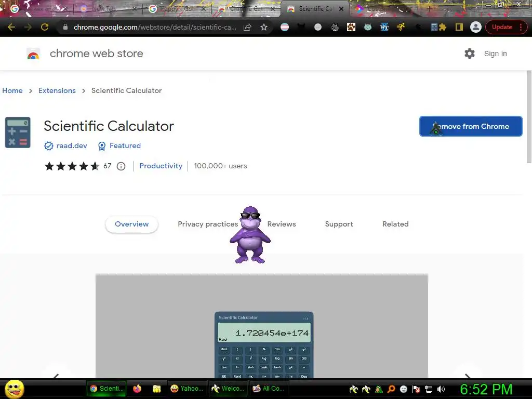Click Remove from Chrome button
This screenshot has width=532, height=399.
(471, 126)
